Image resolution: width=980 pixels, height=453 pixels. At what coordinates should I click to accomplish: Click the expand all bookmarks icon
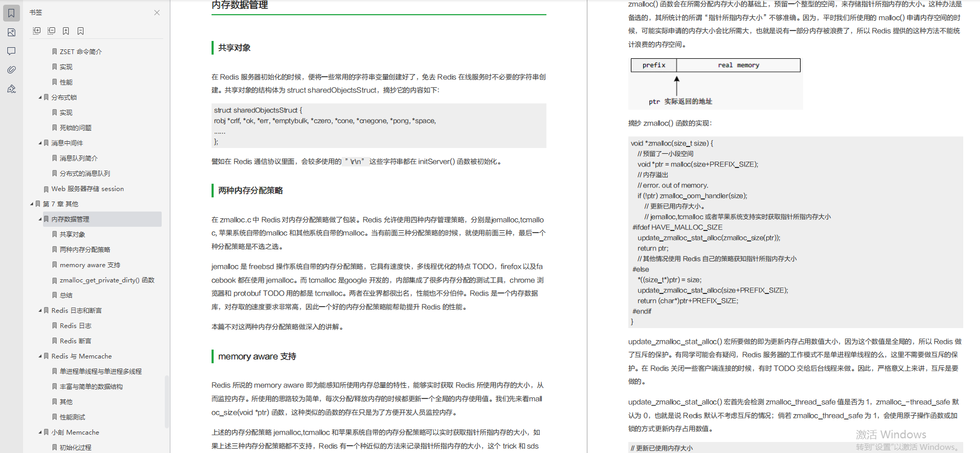click(x=37, y=31)
